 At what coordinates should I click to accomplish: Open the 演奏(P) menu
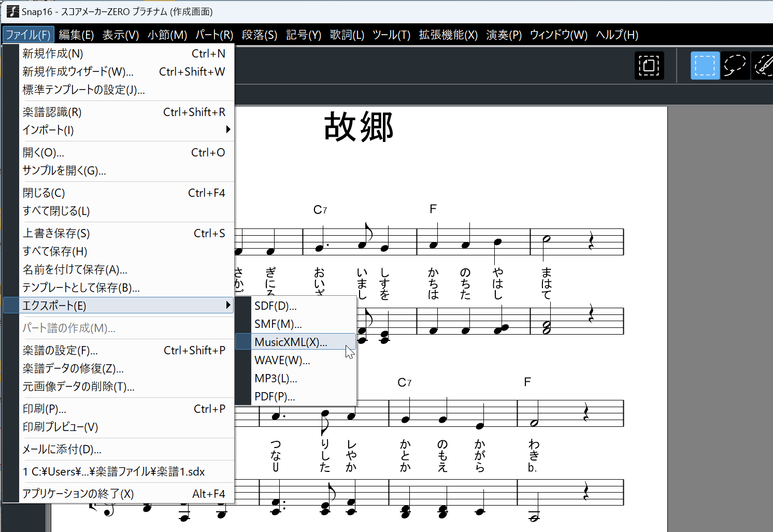504,35
